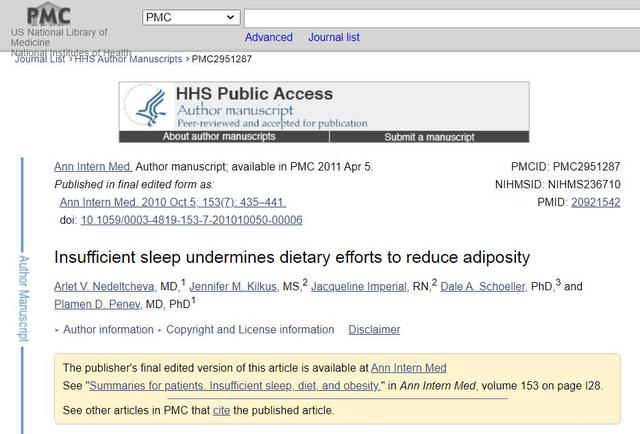This screenshot has width=640, height=434.
Task: Click vertical Author Manuscript label
Action: click(x=24, y=298)
